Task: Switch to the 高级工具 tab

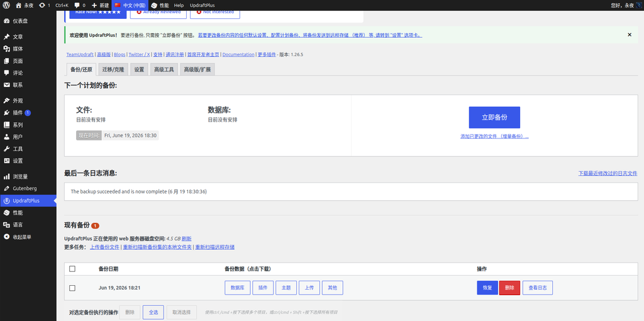Action: [x=164, y=69]
